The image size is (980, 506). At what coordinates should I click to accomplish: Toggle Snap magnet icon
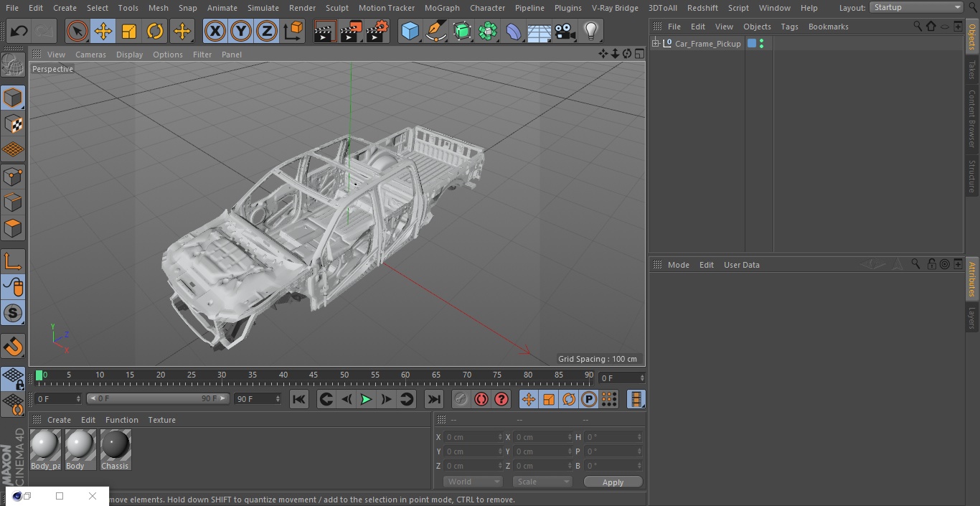[x=13, y=347]
